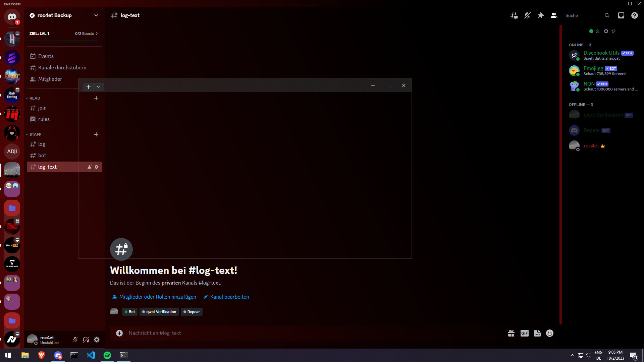Open Emoji.gg bot profile
Viewport: 644px width, 362px height.
(x=603, y=71)
